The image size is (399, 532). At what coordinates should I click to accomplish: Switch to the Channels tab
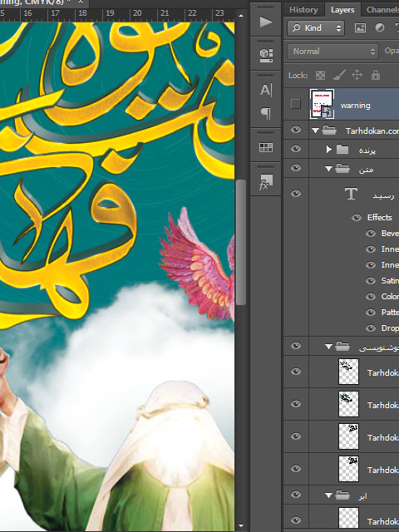(382, 10)
